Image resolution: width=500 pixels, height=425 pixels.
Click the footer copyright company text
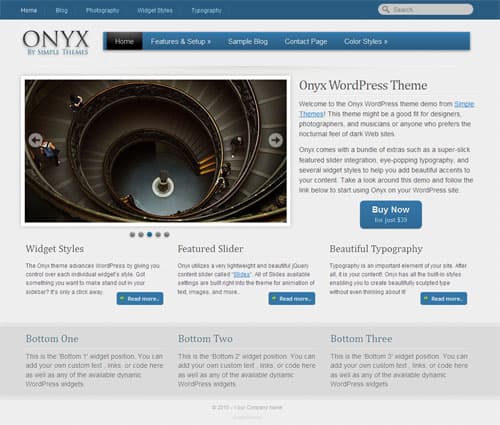[247, 407]
